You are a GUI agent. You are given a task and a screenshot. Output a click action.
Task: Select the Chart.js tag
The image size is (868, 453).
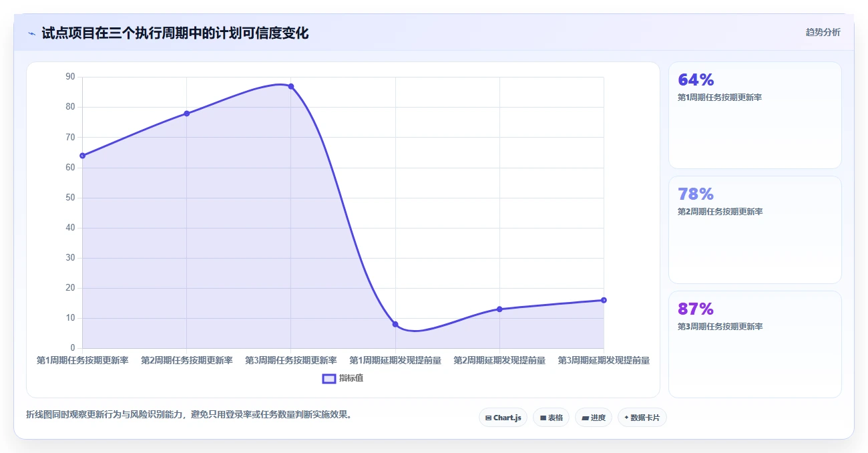click(x=503, y=418)
